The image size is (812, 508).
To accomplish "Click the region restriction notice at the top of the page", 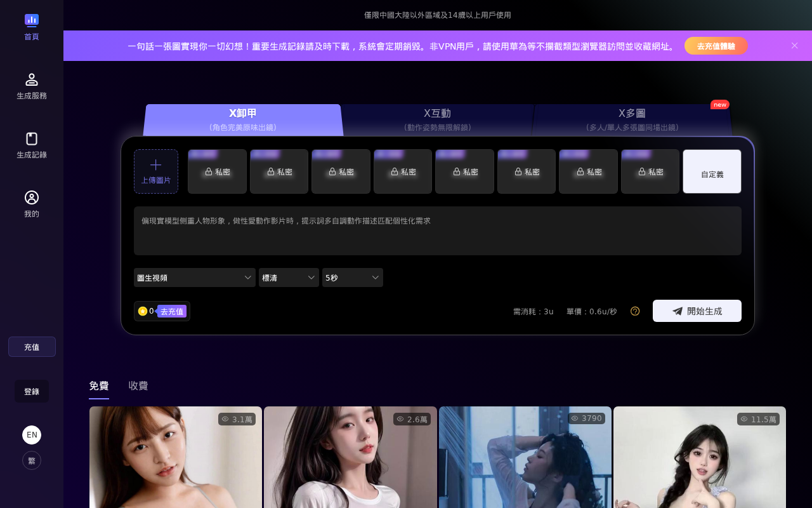I will pyautogui.click(x=438, y=15).
